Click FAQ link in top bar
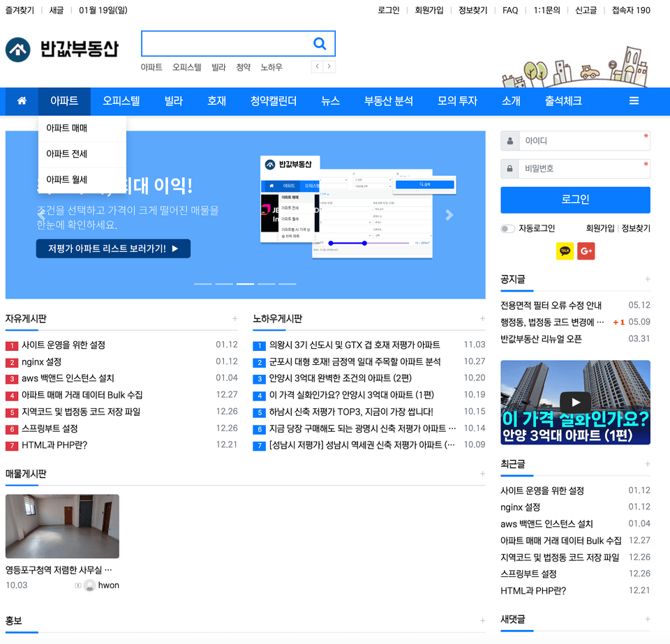 510,10
